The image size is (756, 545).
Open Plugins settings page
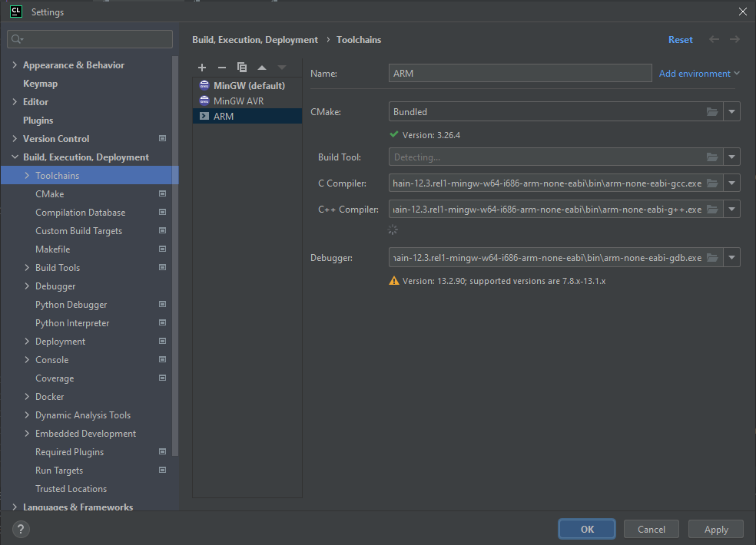(x=38, y=120)
